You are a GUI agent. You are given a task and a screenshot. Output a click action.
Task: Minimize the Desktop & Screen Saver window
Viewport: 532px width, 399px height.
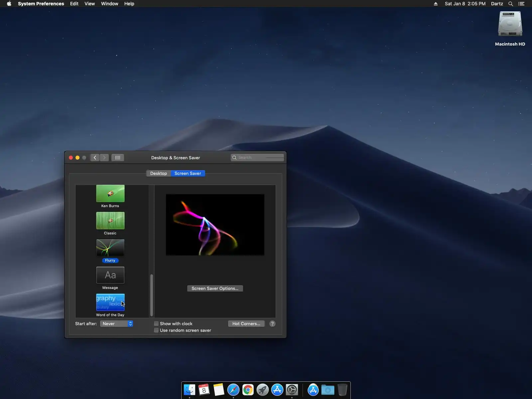77,158
